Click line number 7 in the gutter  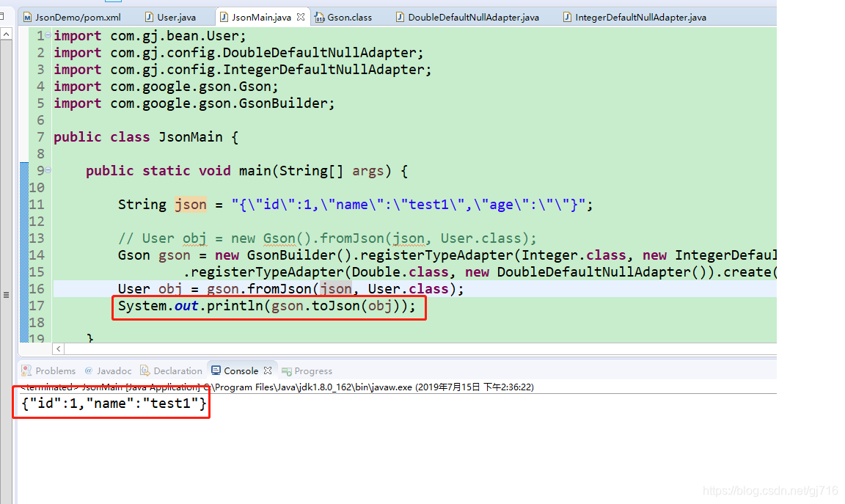pyautogui.click(x=40, y=137)
